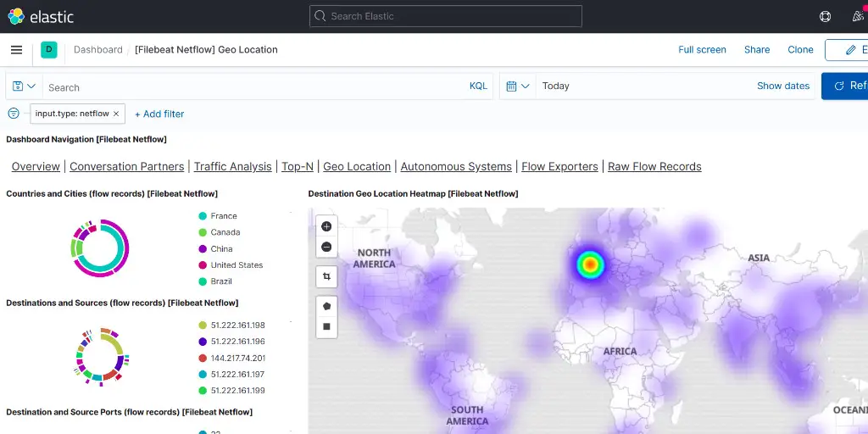
Task: Click the map zoom in button
Action: pos(326,226)
